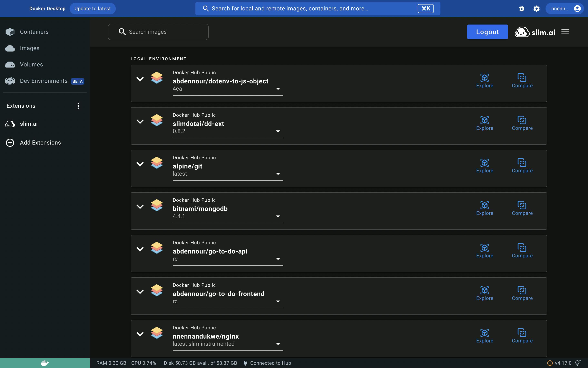Explore the abdennour/go-to-do-frontend image
The width and height of the screenshot is (588, 368).
click(484, 294)
